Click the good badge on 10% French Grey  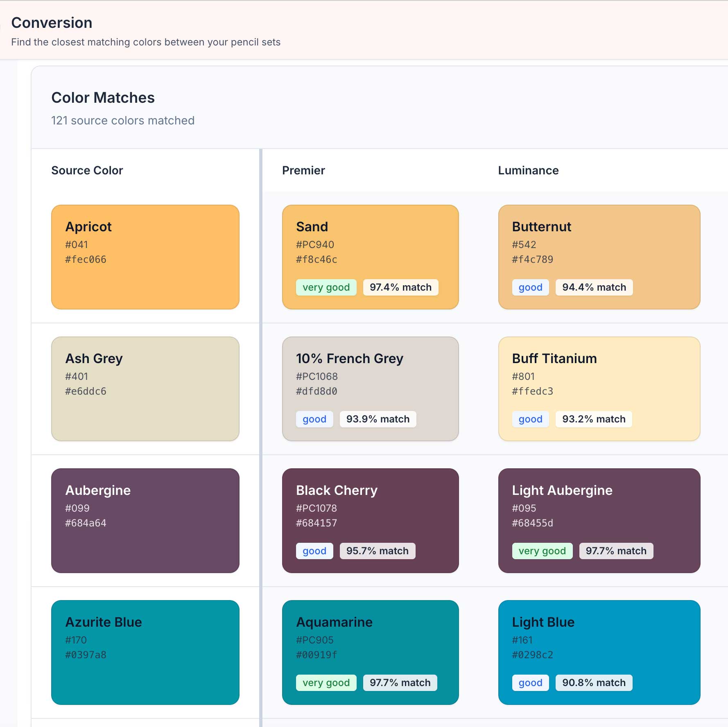coord(314,419)
